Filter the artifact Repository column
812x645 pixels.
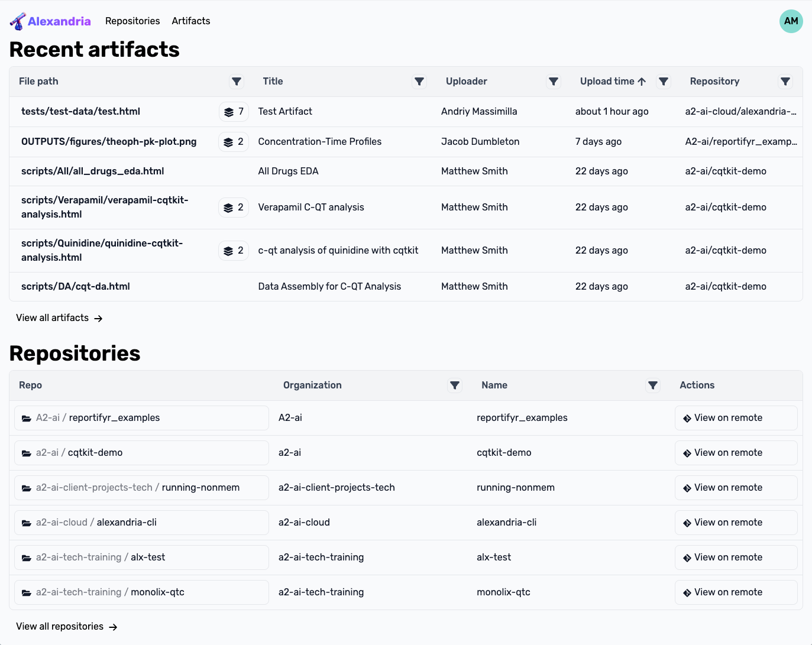(785, 82)
